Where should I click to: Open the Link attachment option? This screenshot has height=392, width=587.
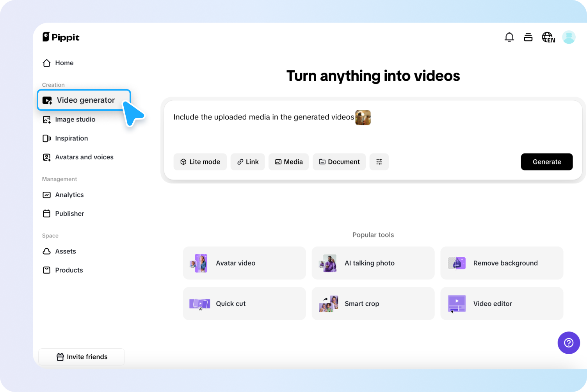247,162
